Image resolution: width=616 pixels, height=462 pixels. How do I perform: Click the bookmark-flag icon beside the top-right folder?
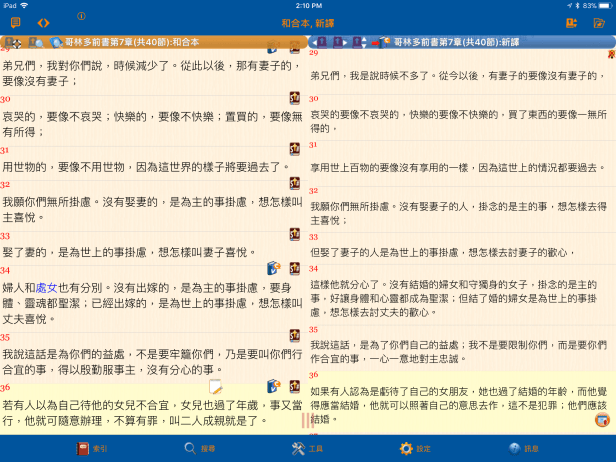pos(571,23)
